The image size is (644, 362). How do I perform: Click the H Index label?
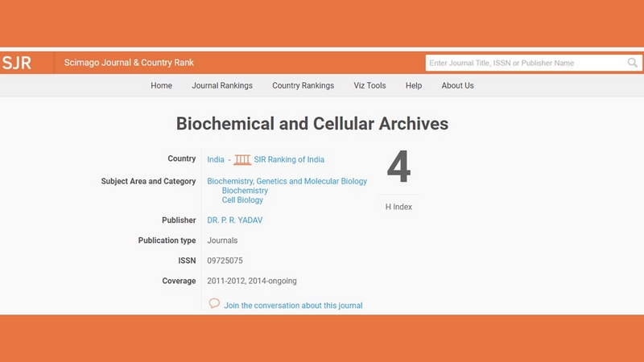[398, 207]
